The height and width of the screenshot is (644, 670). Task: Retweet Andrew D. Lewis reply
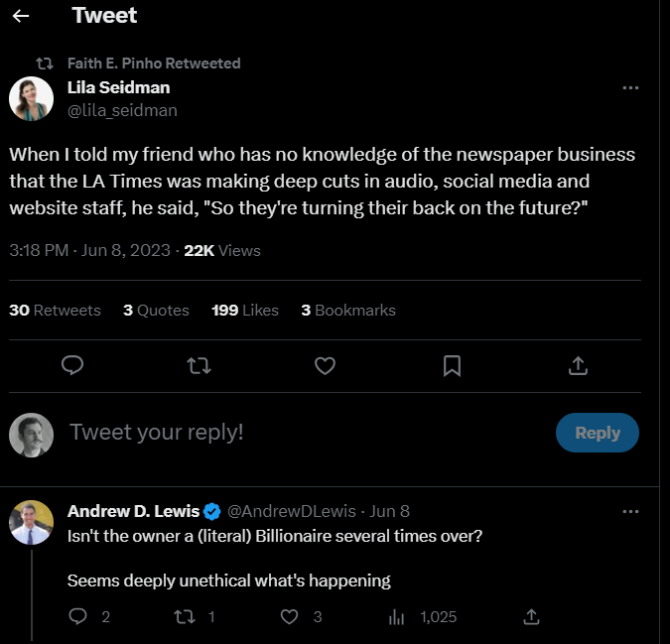click(x=185, y=616)
